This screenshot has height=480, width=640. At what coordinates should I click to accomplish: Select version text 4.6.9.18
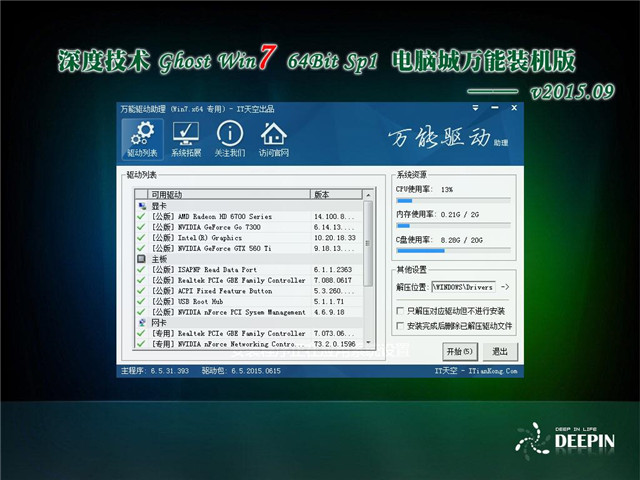[329, 312]
